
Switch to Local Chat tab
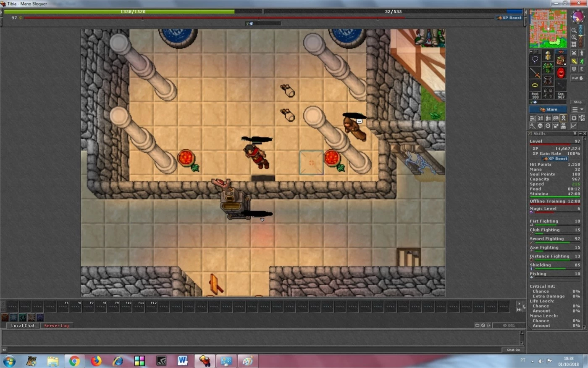[23, 326]
